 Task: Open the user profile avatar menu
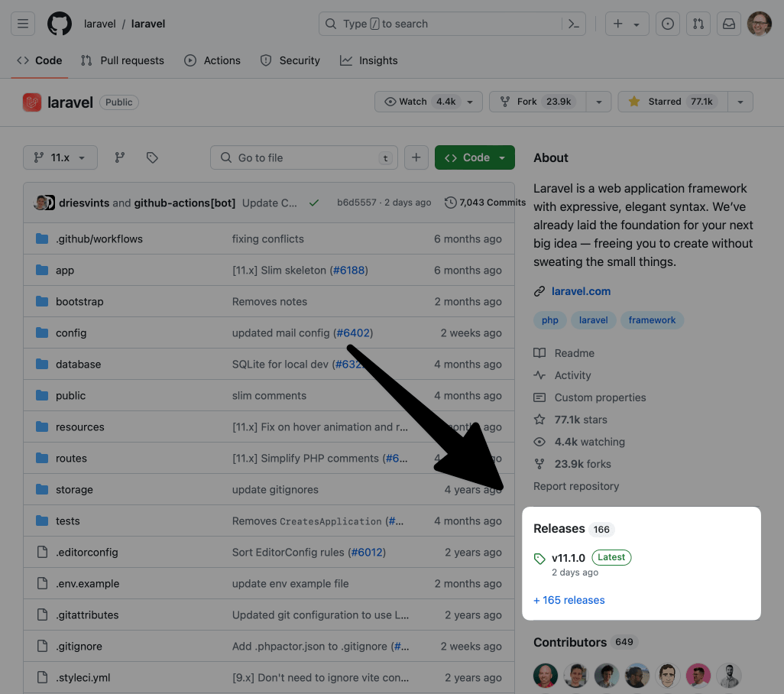coord(760,24)
